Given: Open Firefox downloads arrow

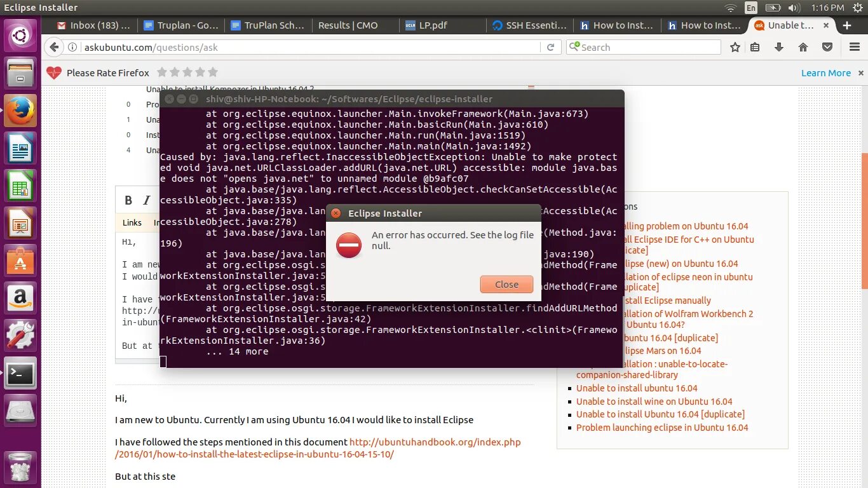Looking at the screenshot, I should point(779,47).
